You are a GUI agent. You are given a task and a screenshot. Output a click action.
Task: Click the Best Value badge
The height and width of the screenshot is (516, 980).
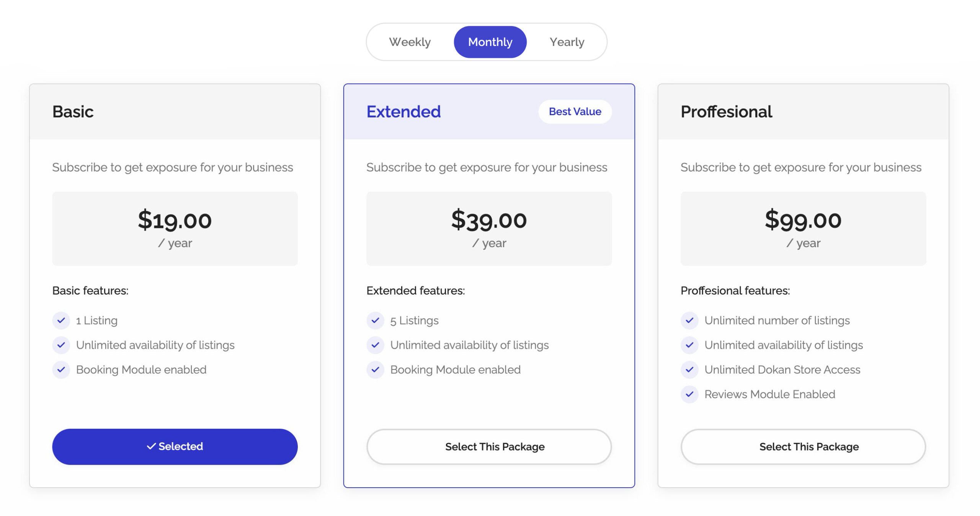(x=575, y=112)
